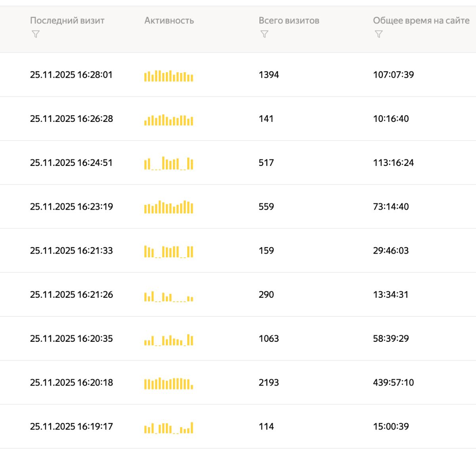Open the filter under Последний визит
476x449 pixels.
pyautogui.click(x=36, y=34)
